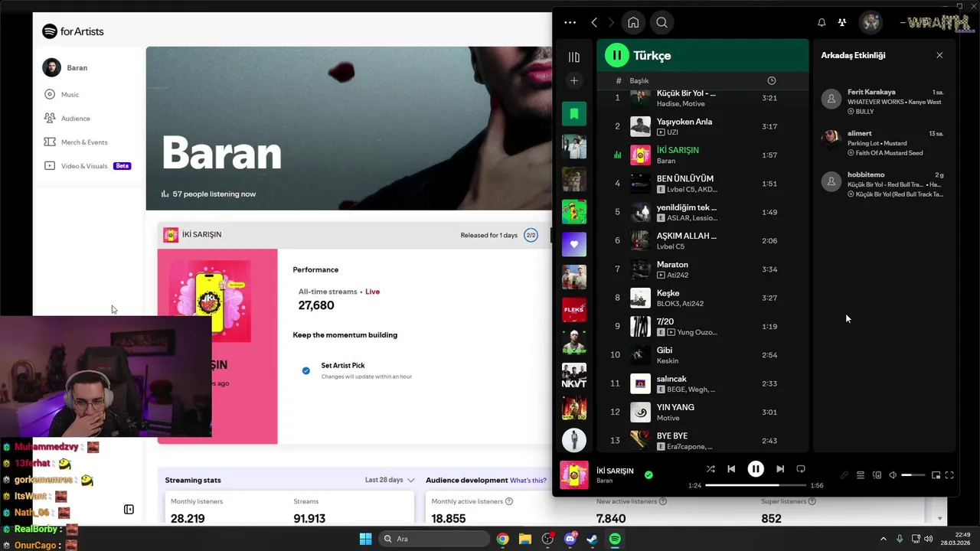Seek within the song progress bar
980x551 pixels.
756,485
